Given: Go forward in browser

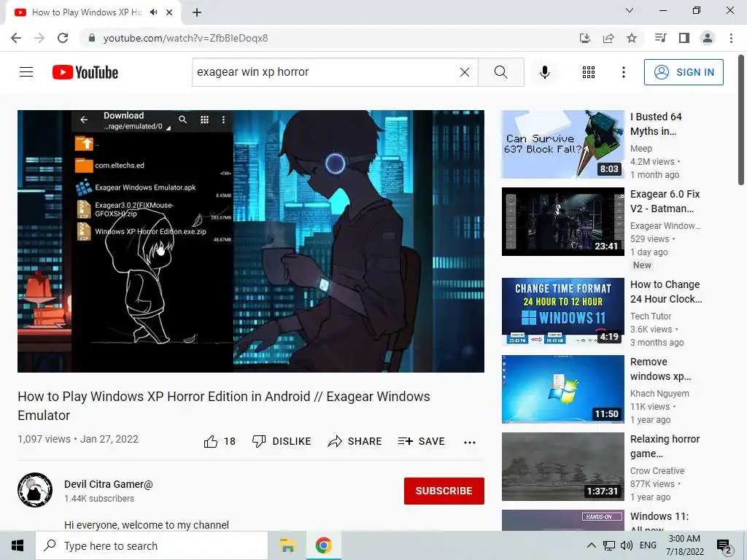Looking at the screenshot, I should click(39, 38).
